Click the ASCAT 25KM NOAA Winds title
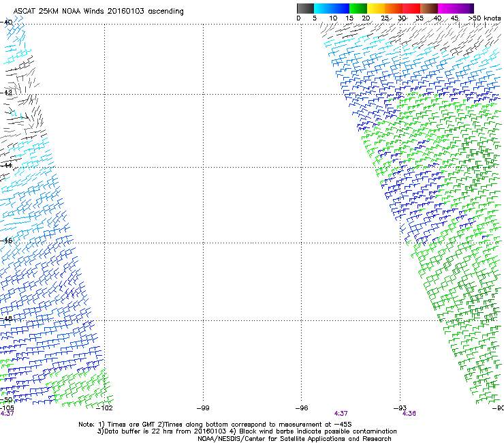Viewport: 504px width, 443px height. (98, 12)
